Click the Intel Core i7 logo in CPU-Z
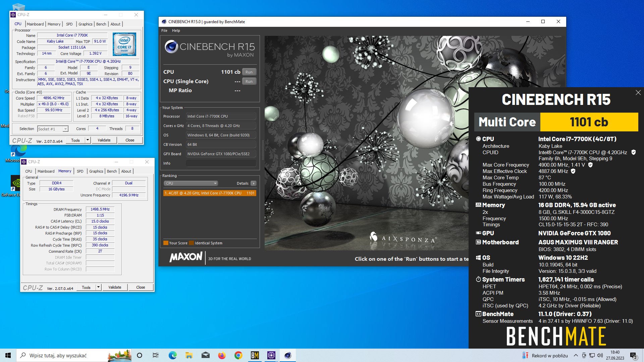 tap(124, 44)
